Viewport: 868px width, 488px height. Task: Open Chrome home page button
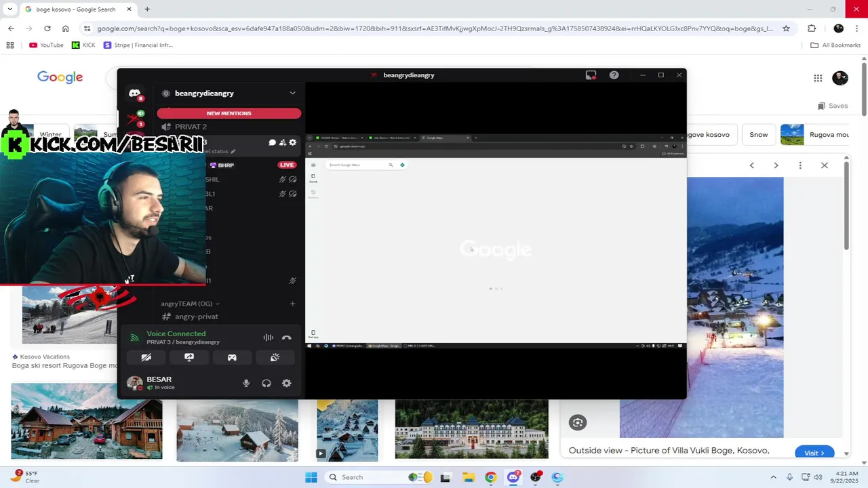tap(65, 28)
